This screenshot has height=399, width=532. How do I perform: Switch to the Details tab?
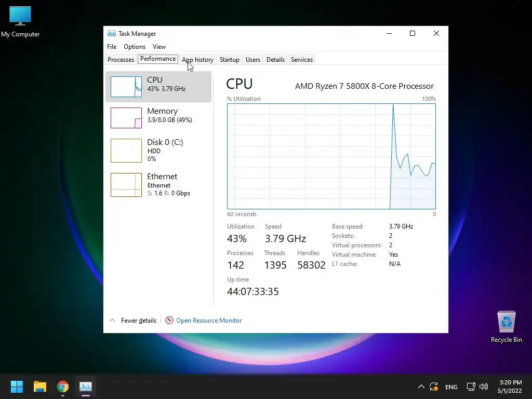point(275,59)
